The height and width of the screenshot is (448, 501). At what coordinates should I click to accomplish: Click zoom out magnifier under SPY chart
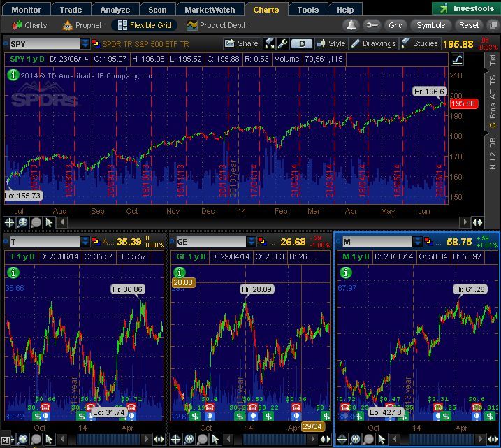click(x=36, y=222)
